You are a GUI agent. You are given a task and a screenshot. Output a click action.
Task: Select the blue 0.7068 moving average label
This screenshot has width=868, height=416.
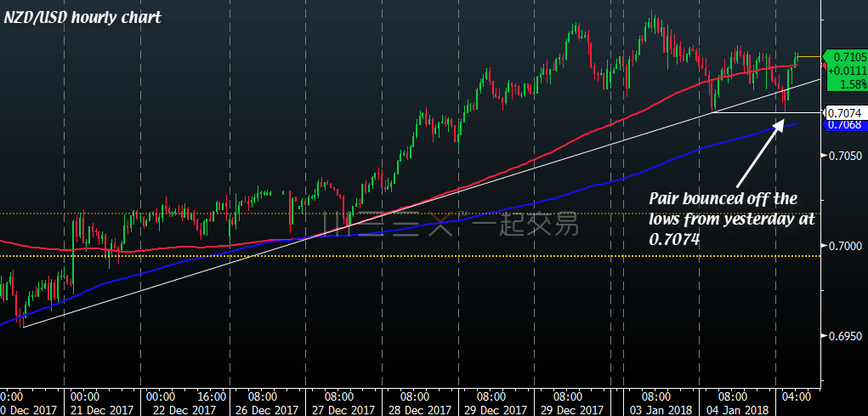point(844,125)
